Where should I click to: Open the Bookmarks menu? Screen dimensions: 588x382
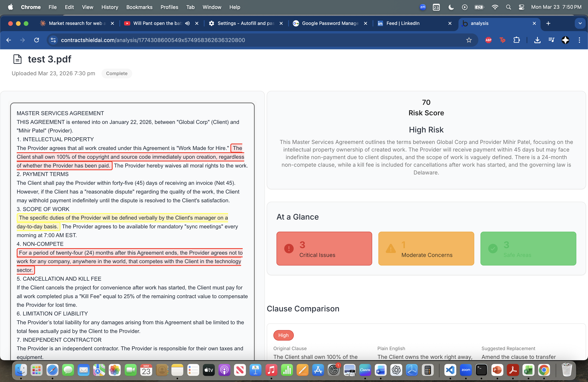(x=139, y=7)
